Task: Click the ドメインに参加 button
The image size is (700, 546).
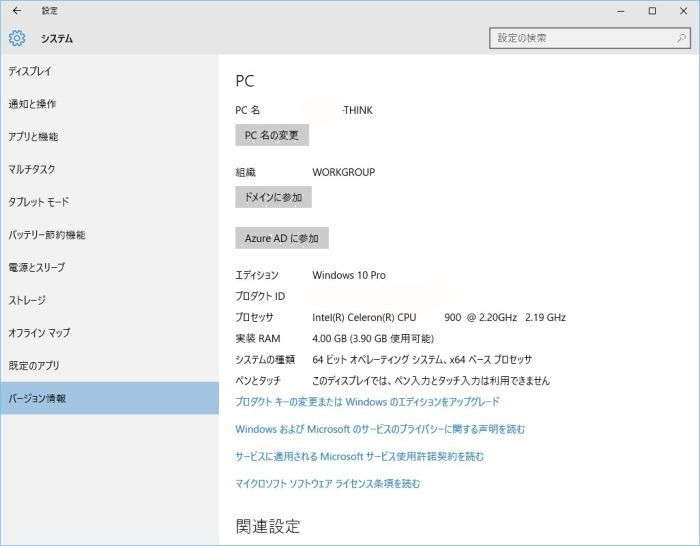Action: pos(273,197)
